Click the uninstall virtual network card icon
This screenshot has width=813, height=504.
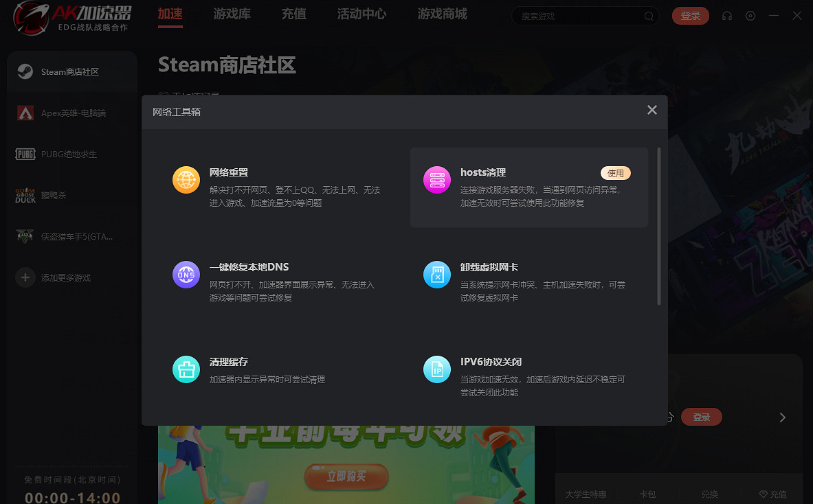click(x=437, y=275)
